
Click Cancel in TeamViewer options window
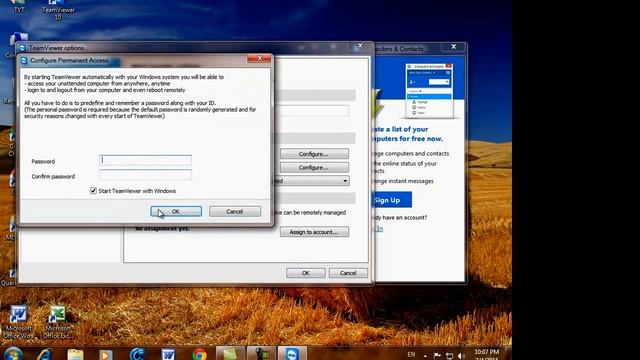click(x=348, y=273)
